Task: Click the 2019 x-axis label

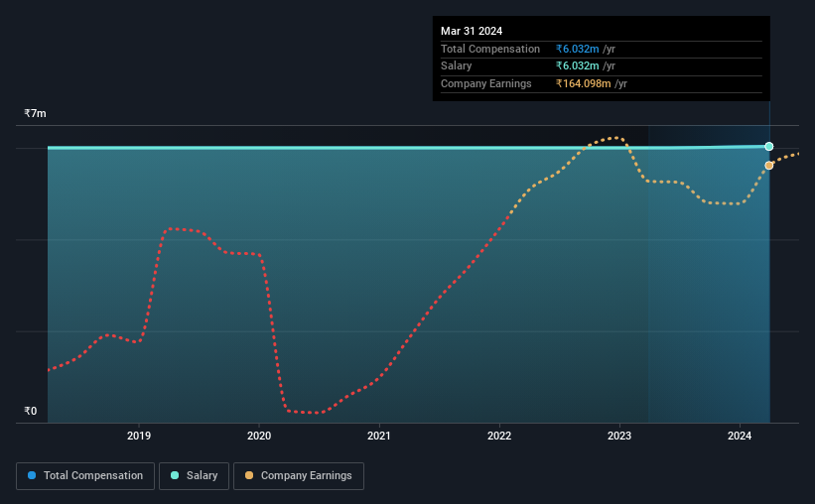Action: pyautogui.click(x=139, y=436)
